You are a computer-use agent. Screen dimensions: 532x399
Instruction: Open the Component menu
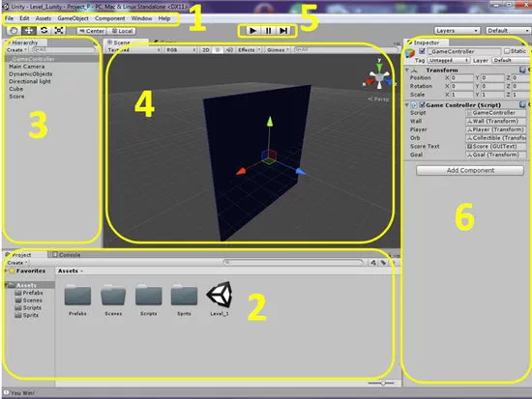coord(109,18)
